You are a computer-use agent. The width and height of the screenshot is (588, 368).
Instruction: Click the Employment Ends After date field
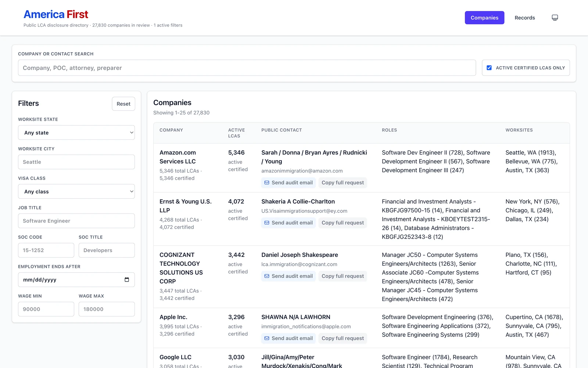pyautogui.click(x=76, y=280)
